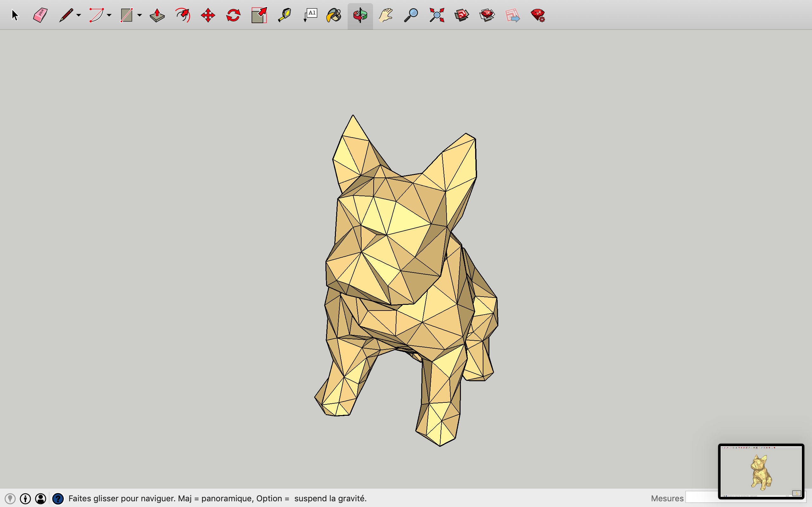
Task: Select the Follow Me tool
Action: tap(182, 16)
